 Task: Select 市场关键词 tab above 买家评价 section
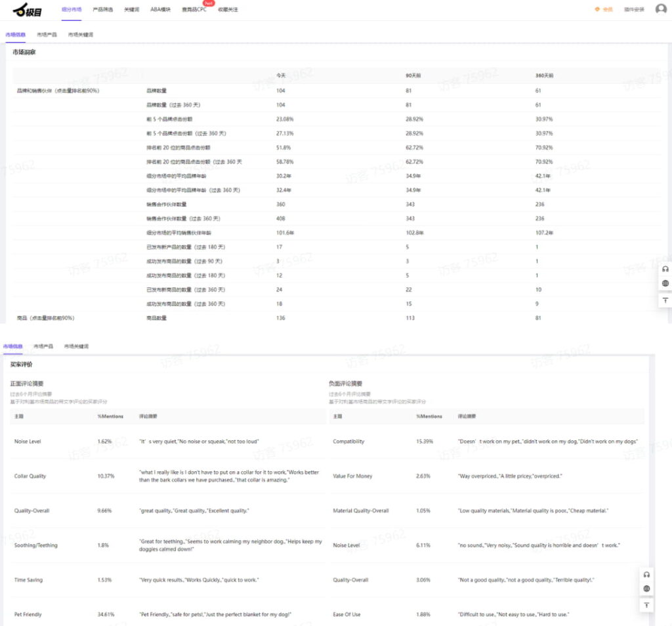[76, 346]
